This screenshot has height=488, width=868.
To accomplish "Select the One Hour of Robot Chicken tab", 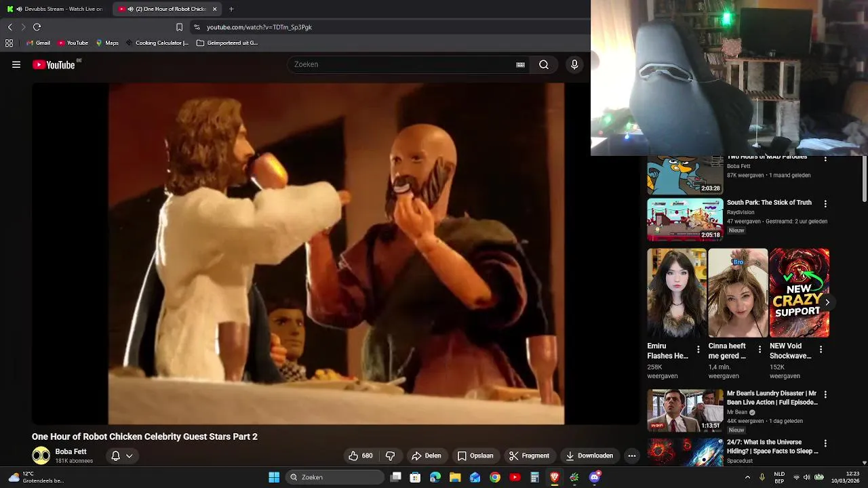I will click(166, 9).
